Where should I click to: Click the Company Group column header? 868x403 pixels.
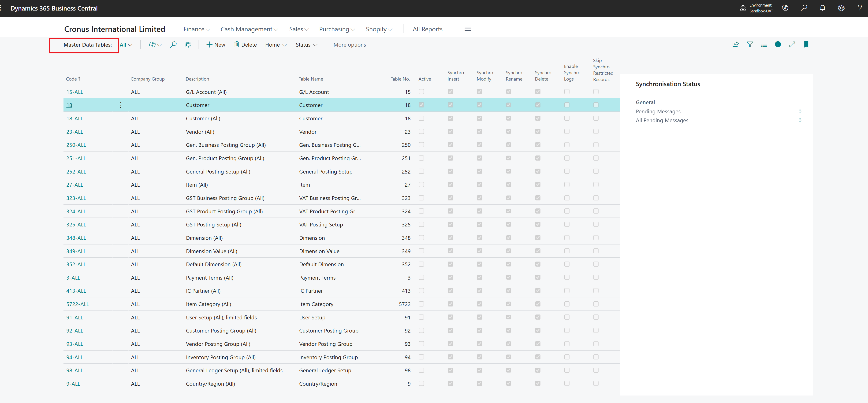coord(148,79)
